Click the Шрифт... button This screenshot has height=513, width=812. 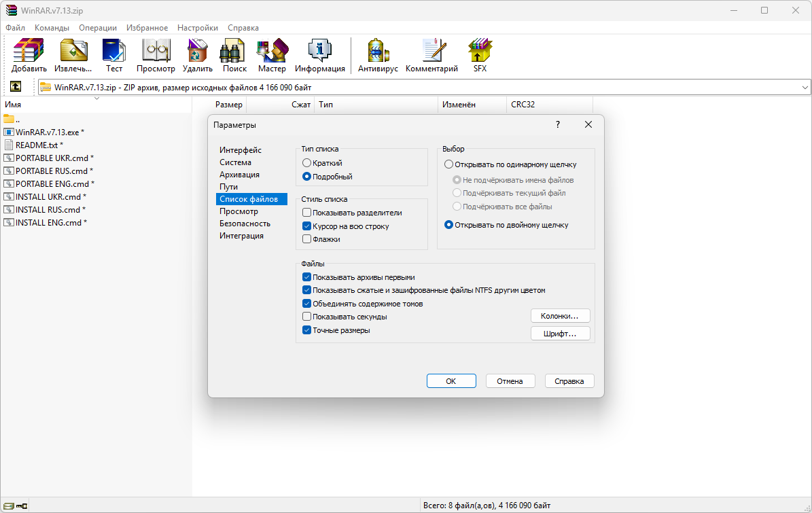561,334
